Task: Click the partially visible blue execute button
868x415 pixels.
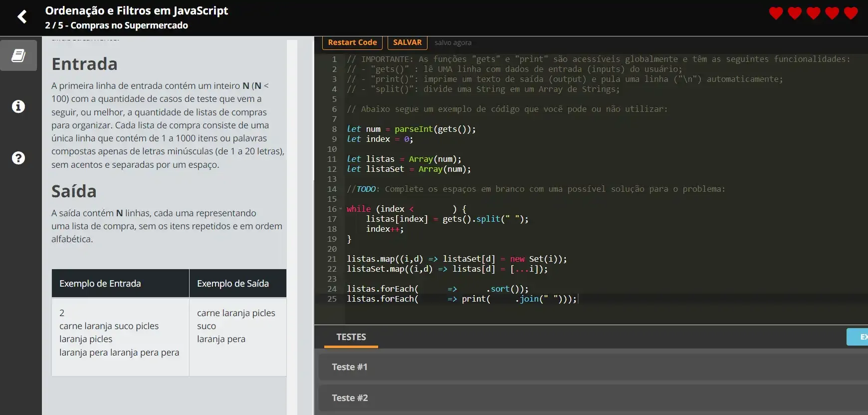Action: coord(858,337)
